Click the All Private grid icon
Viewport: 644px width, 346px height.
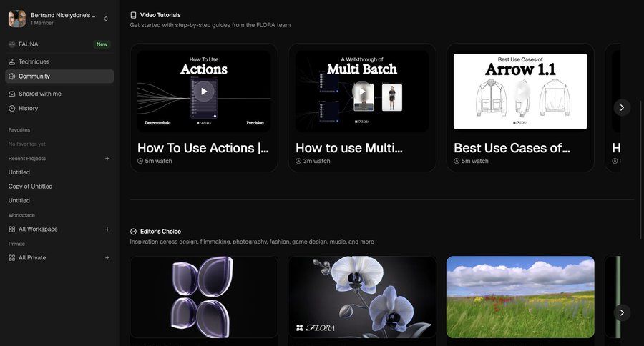pyautogui.click(x=12, y=258)
